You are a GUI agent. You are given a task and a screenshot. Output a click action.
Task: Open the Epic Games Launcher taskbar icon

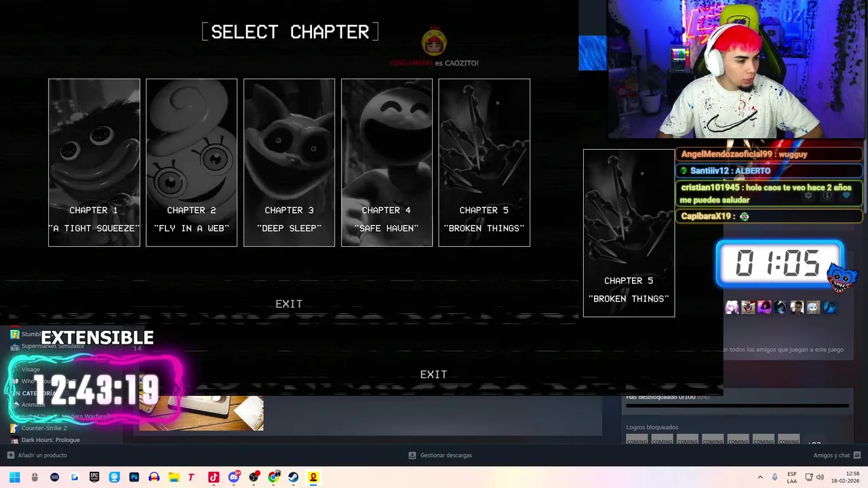[94, 477]
